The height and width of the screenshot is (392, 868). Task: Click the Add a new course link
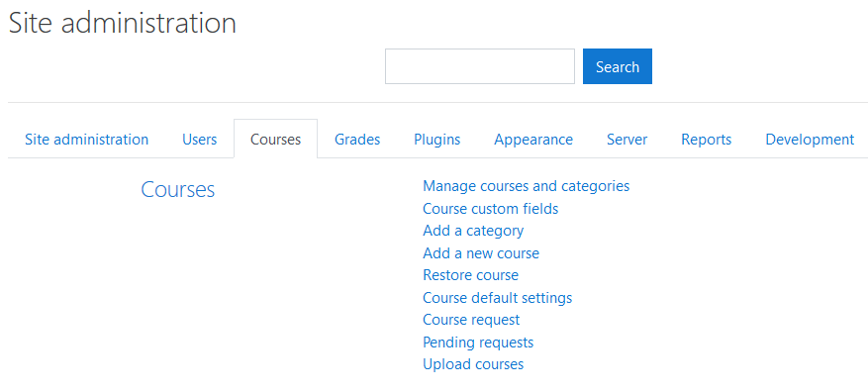[x=481, y=253]
